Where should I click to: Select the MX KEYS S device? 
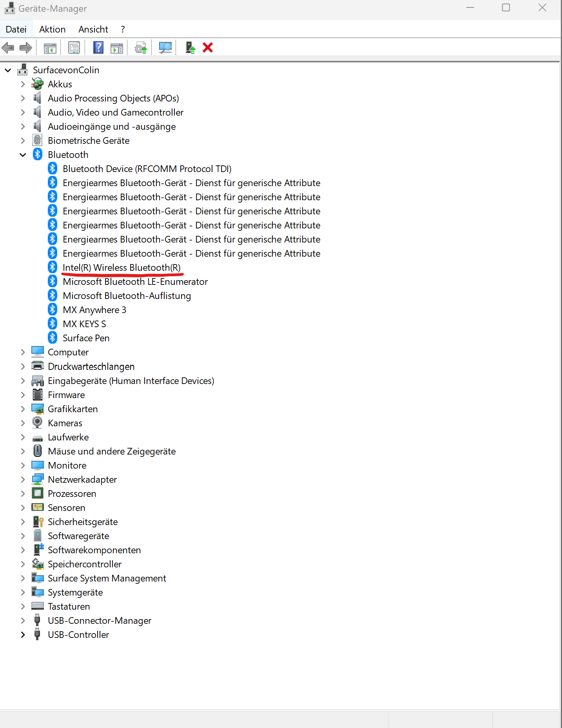coord(84,324)
